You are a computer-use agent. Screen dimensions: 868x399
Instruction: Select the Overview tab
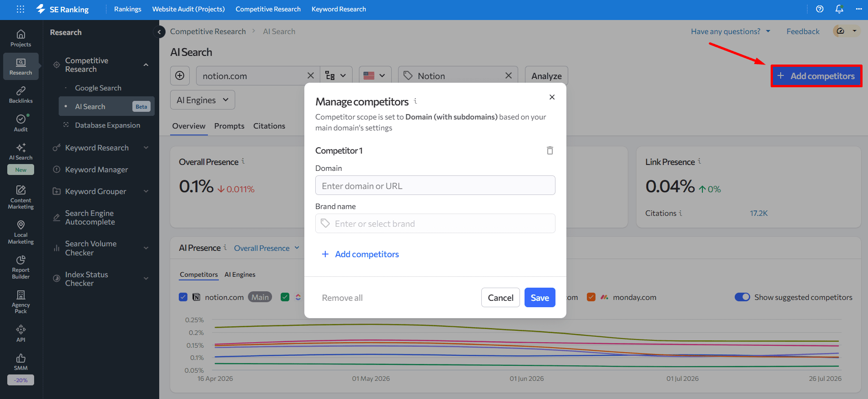[189, 126]
